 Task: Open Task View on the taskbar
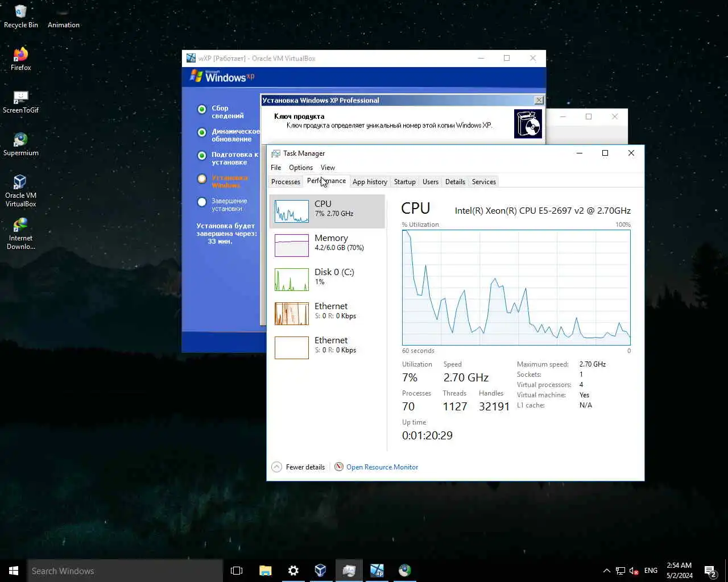pyautogui.click(x=237, y=571)
